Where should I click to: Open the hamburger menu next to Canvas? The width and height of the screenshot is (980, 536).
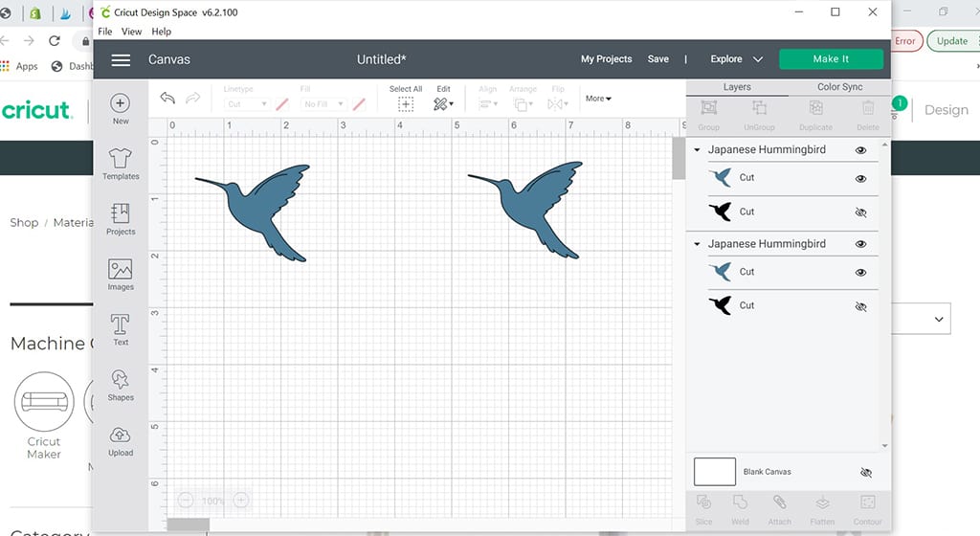121,60
